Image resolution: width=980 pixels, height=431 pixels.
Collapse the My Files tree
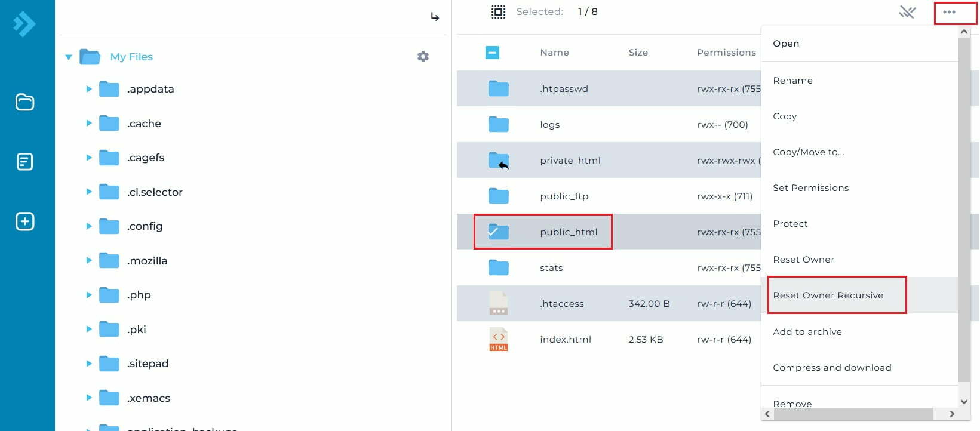tap(69, 57)
